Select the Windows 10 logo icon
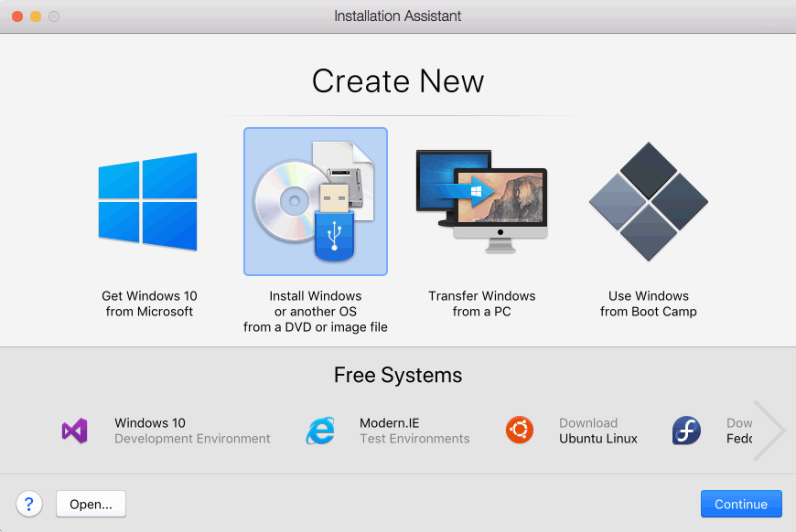796x532 pixels. point(147,201)
